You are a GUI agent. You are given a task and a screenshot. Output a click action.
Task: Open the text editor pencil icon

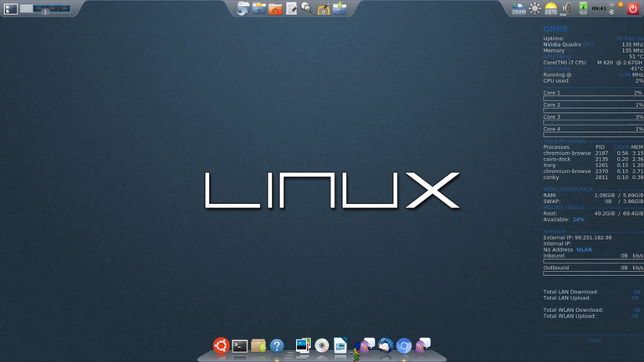coord(291,8)
